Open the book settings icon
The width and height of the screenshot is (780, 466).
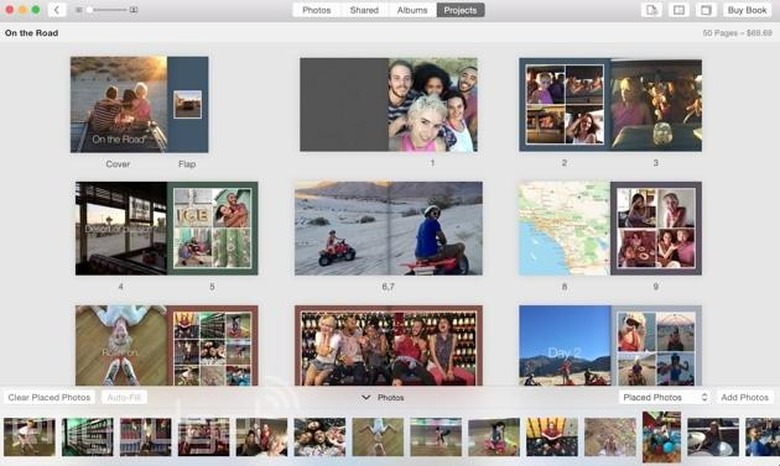(706, 10)
